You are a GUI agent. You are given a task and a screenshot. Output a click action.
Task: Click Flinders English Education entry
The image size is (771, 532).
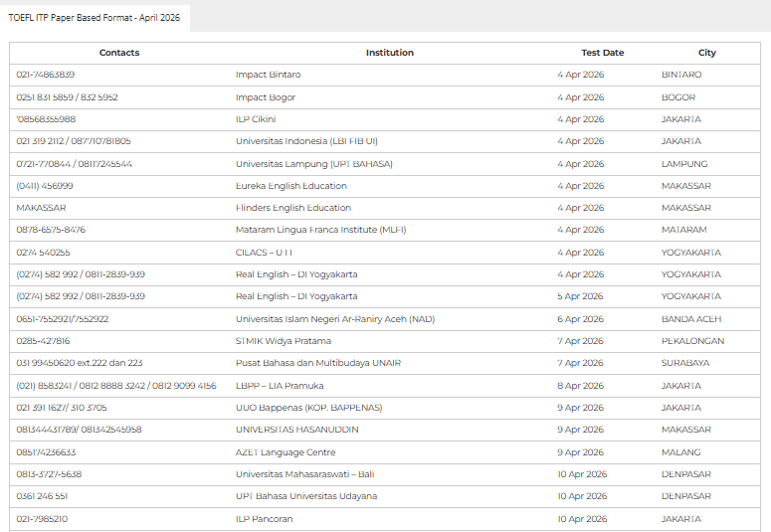pos(292,208)
